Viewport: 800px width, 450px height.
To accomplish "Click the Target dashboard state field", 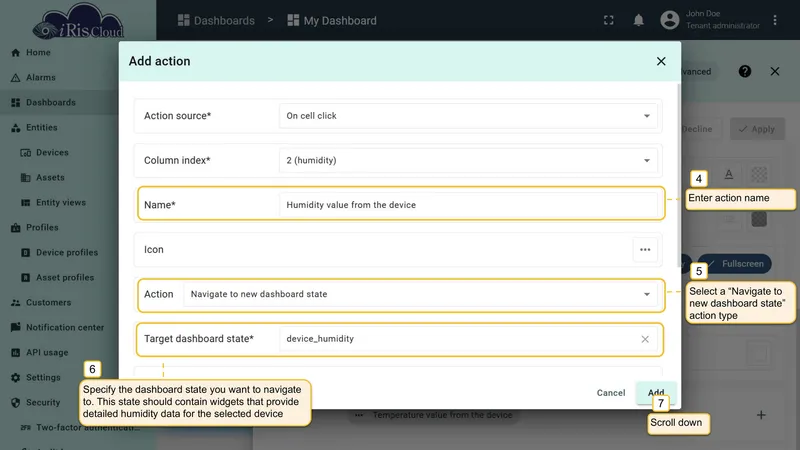I will (x=468, y=339).
